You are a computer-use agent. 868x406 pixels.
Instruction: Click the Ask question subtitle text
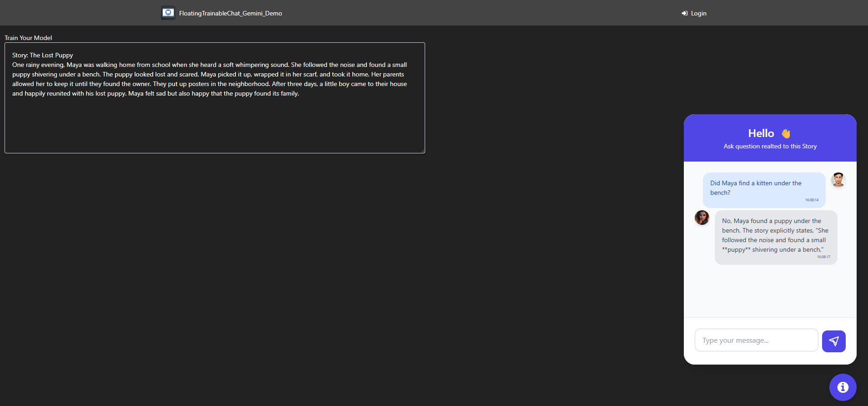770,146
